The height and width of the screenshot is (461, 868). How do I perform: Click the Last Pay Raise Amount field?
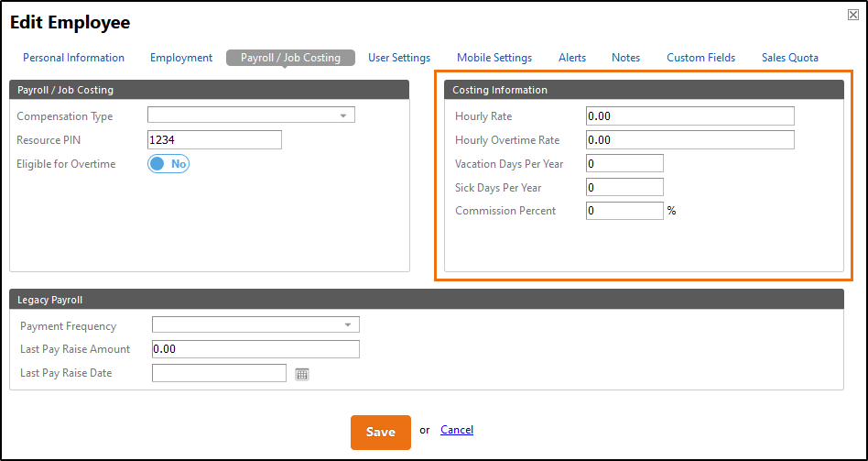(255, 349)
